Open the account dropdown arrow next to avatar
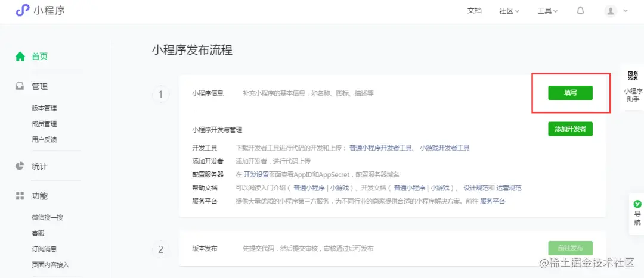The height and width of the screenshot is (278, 644). [626, 11]
